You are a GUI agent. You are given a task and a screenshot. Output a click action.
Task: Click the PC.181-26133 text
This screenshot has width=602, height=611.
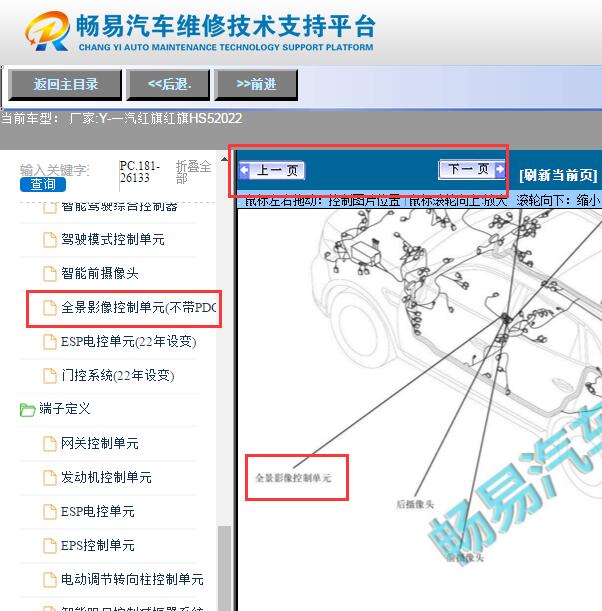click(x=139, y=172)
